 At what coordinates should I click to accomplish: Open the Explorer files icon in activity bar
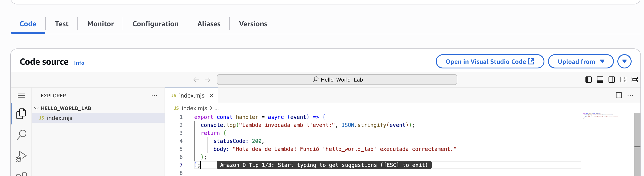21,114
